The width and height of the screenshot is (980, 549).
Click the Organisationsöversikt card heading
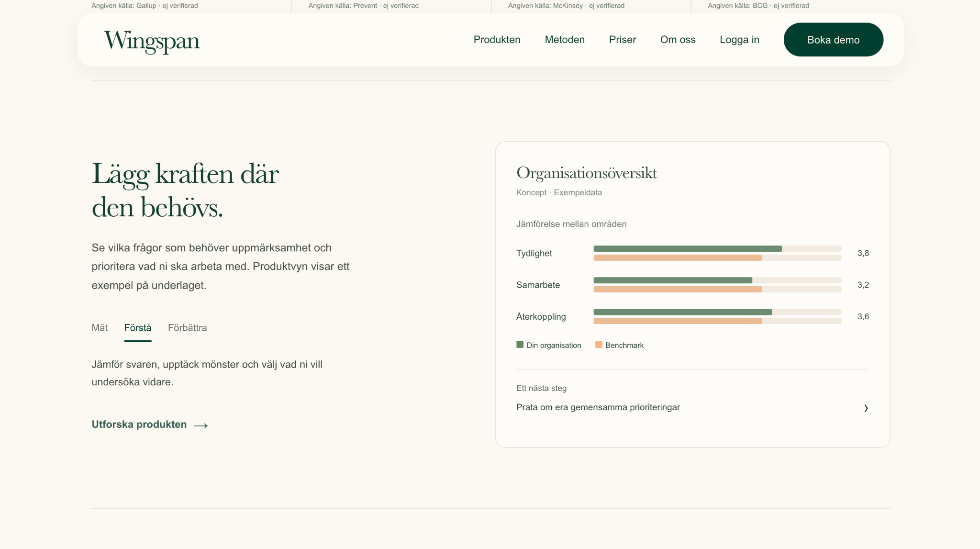587,173
